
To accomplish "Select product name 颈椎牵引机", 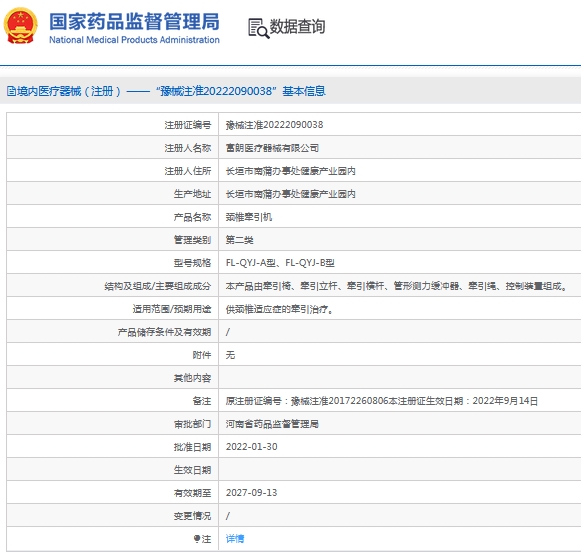I will point(249,217).
